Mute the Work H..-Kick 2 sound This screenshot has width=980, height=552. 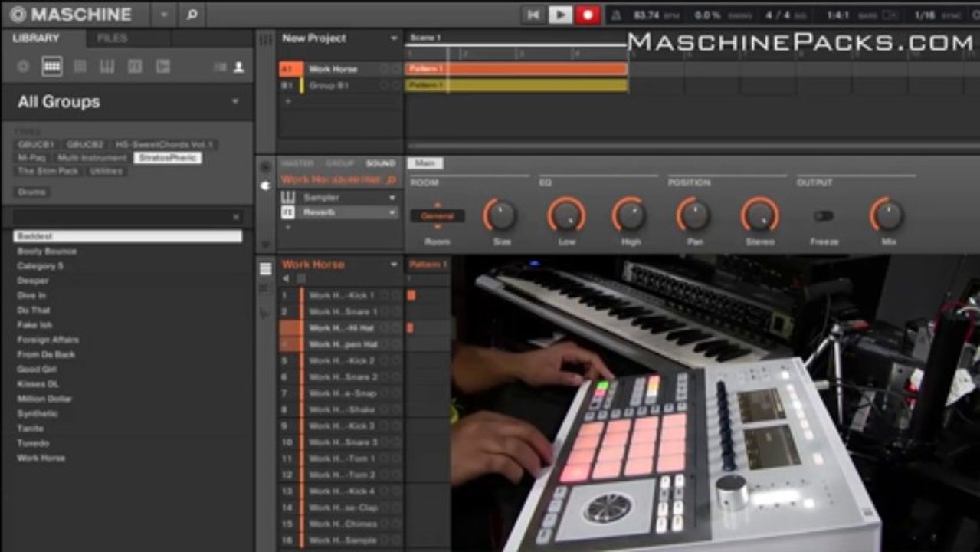coord(385,360)
